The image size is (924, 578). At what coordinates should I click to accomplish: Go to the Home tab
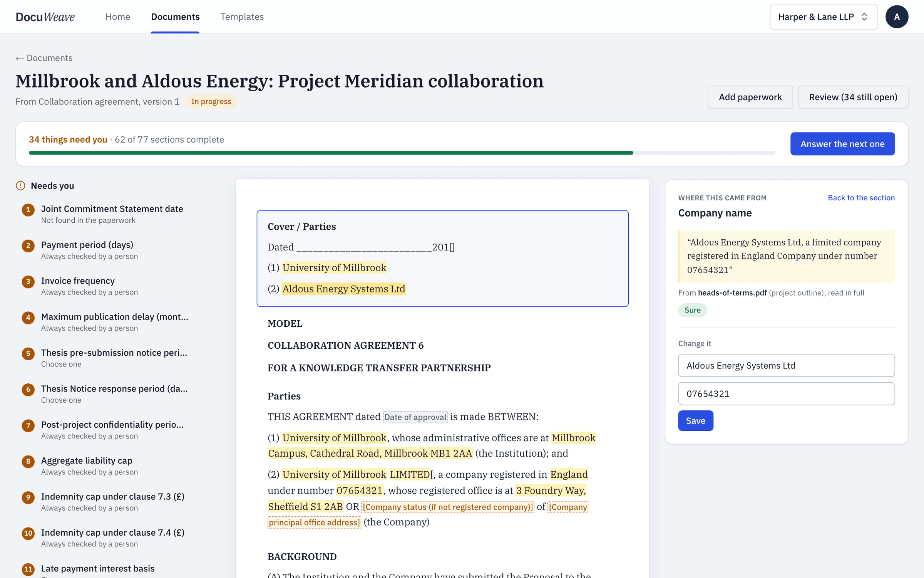click(x=118, y=17)
